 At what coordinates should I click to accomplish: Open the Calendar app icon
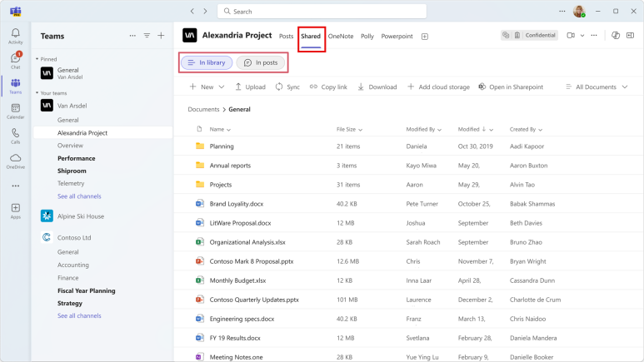coord(15,110)
